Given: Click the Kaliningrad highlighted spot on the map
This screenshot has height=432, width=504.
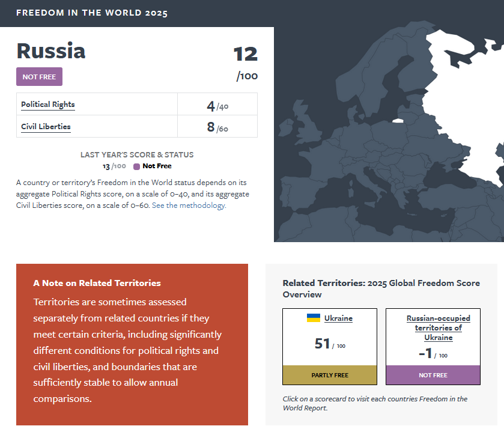Looking at the screenshot, I should point(398,121).
